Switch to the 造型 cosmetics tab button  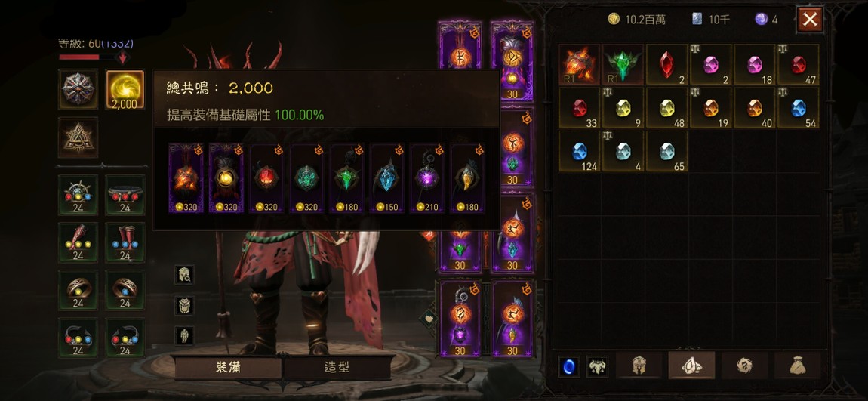(x=337, y=367)
